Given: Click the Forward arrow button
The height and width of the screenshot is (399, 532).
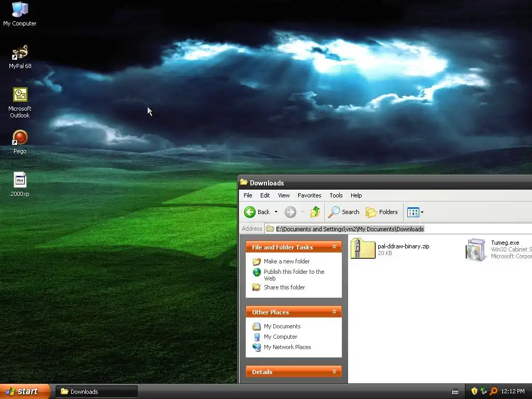Looking at the screenshot, I should [x=290, y=212].
